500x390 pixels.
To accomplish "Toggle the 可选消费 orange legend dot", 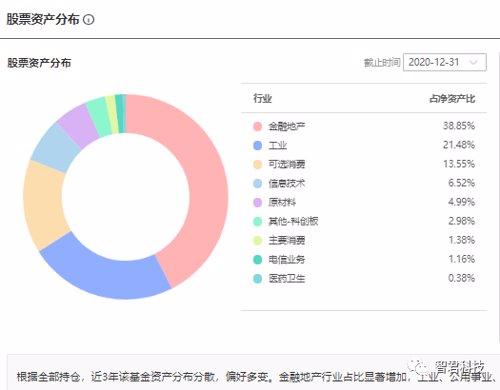I will [257, 164].
